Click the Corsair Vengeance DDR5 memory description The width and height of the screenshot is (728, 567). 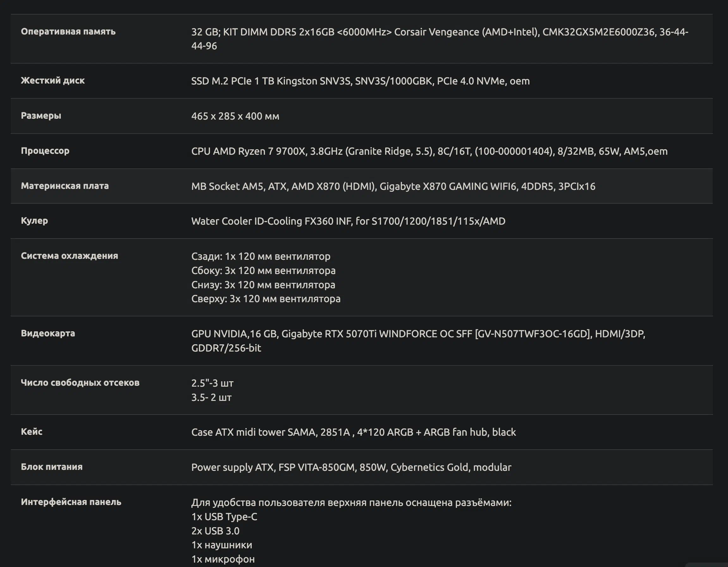pyautogui.click(x=440, y=39)
